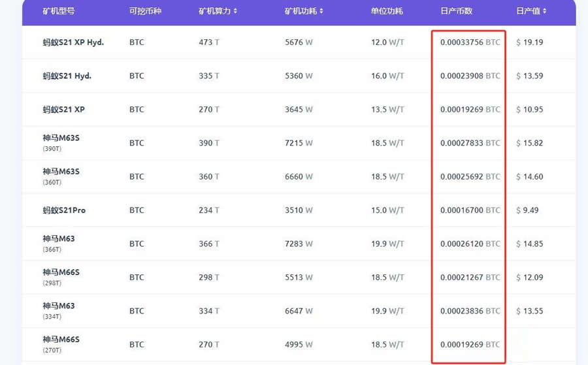
Task: Click the 0.00016700 BTC daily yield
Action: tap(470, 210)
